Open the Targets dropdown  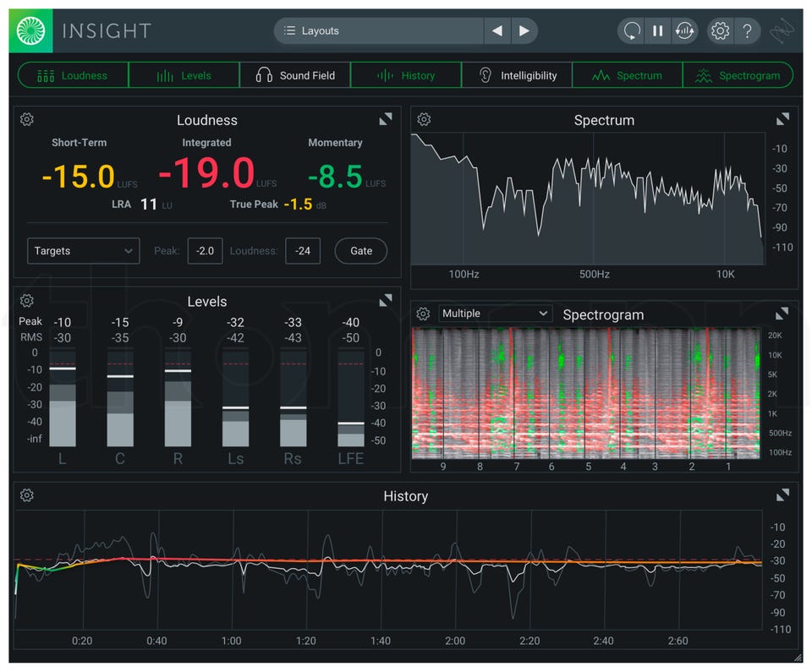83,251
